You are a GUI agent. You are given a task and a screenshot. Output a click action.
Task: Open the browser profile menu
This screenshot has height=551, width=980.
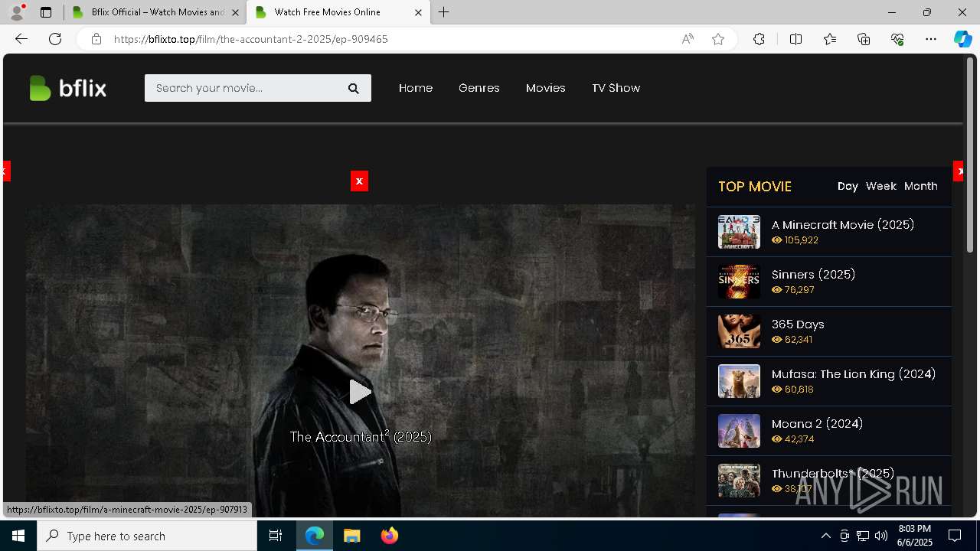17,12
